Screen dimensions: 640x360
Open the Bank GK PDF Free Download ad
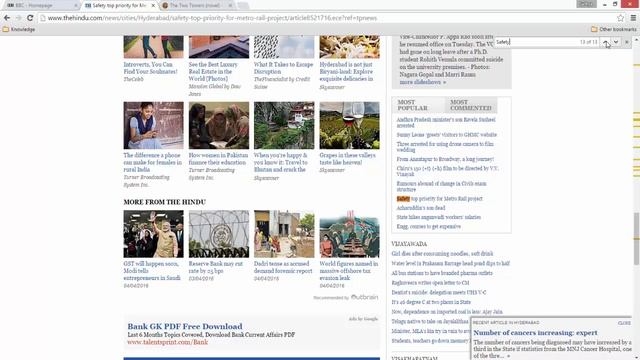(x=185, y=326)
